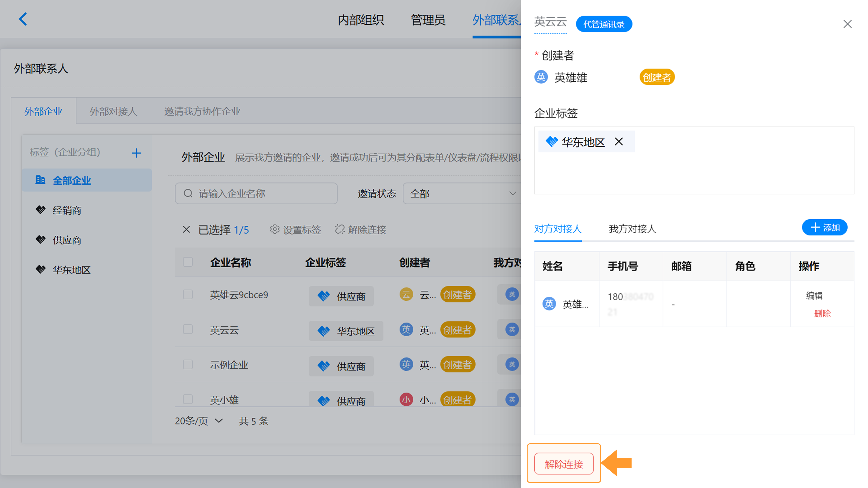868x488 pixels.
Task: Select 供应商 in the tag list
Action: [87, 240]
